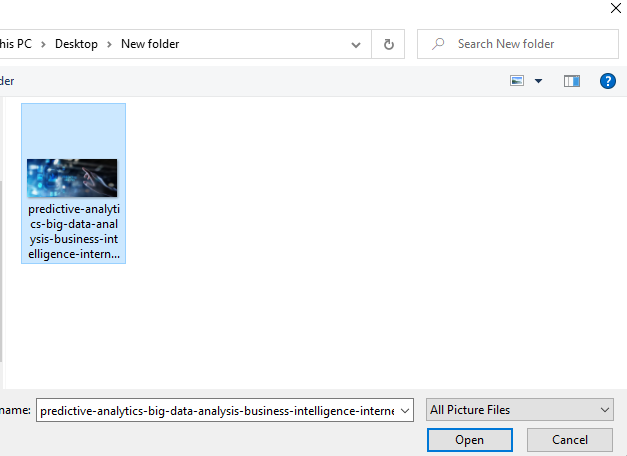Navigate to Desktop in the address path
Image resolution: width=627 pixels, height=456 pixels.
76,44
